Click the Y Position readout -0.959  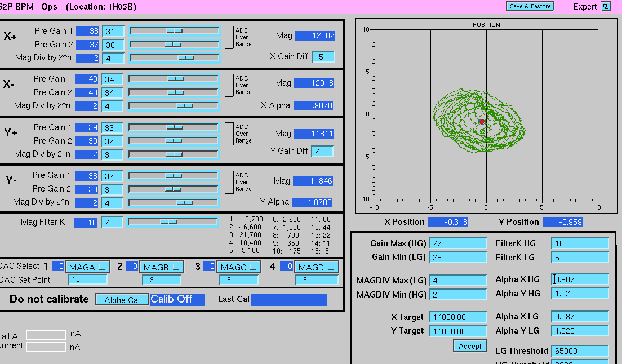coord(562,222)
